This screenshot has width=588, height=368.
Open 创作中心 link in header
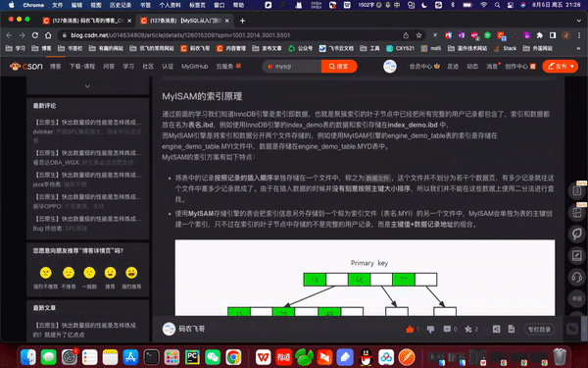pyautogui.click(x=516, y=67)
